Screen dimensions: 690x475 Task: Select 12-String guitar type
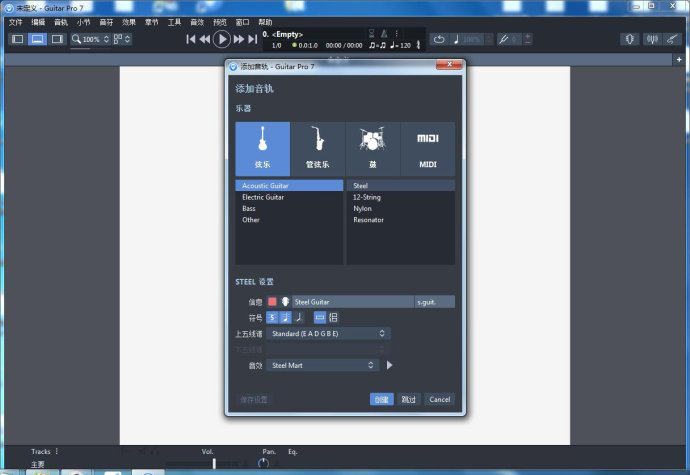(401, 197)
